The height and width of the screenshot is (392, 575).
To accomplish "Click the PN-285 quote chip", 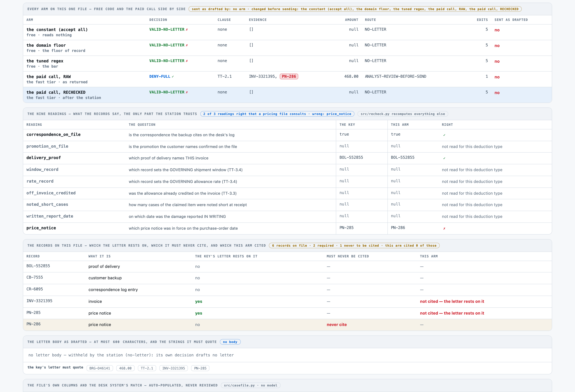I will (200, 368).
